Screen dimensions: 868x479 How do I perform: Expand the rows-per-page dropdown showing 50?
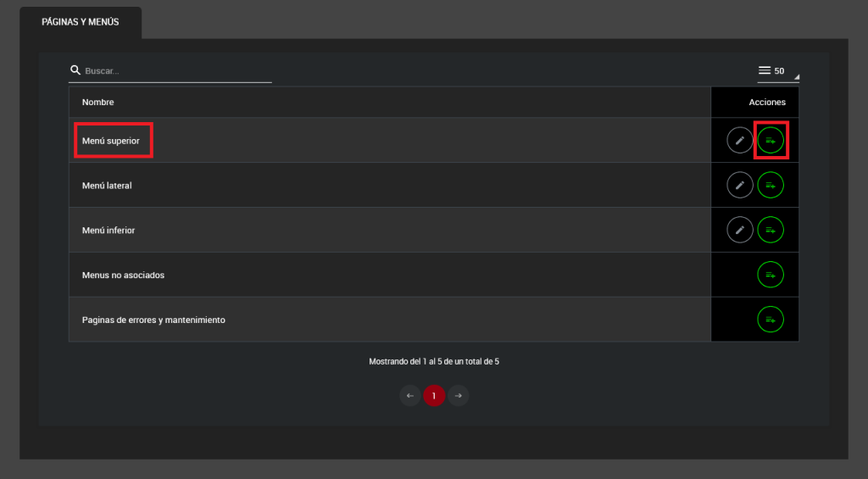777,71
